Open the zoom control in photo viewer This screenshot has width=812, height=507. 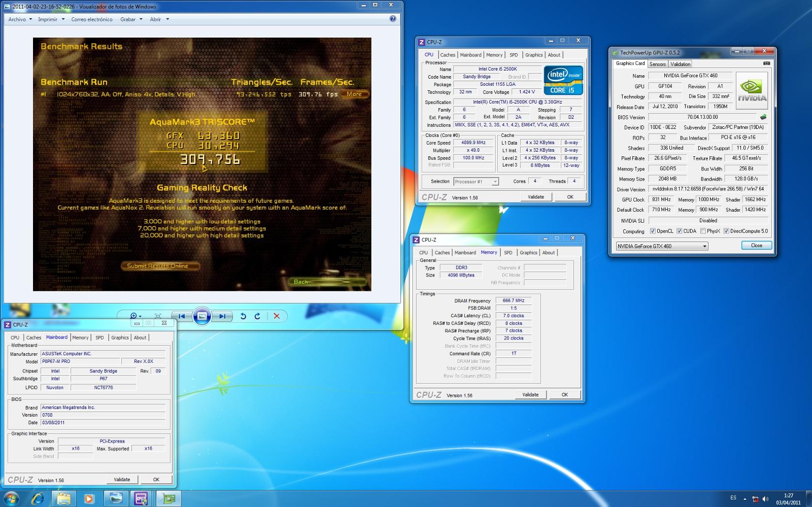136,316
